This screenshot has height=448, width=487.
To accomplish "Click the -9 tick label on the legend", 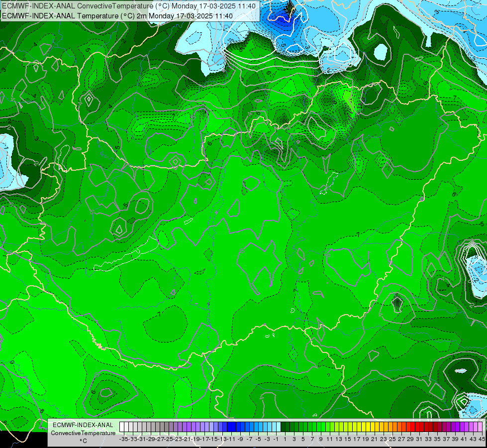I will click(240, 440).
